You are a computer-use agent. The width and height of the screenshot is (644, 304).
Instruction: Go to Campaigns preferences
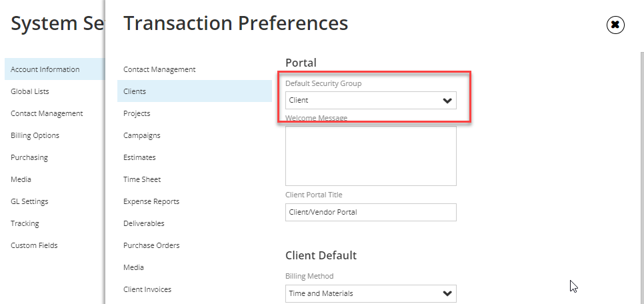coord(142,135)
